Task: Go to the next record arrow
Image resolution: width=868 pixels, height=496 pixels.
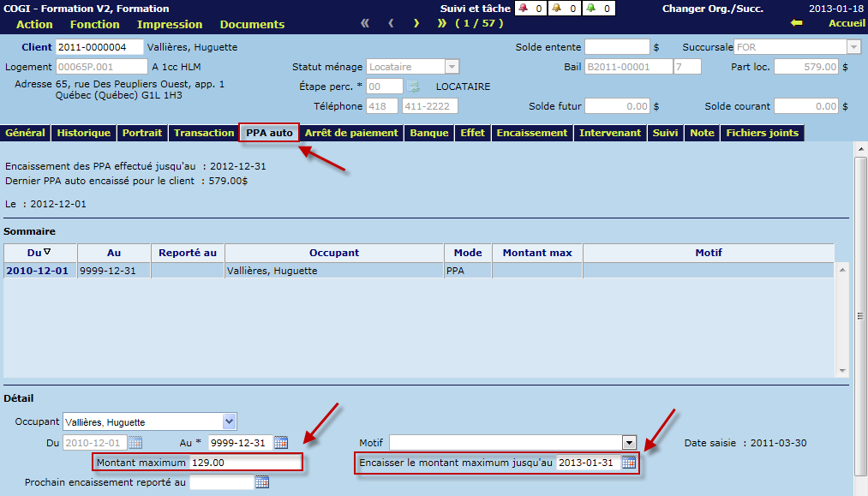Action: (416, 24)
